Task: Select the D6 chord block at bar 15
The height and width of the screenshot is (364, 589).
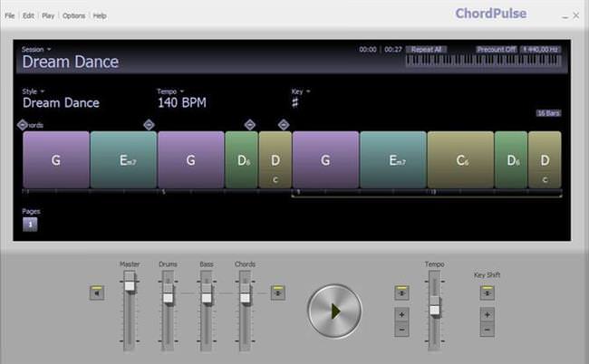Action: click(511, 160)
